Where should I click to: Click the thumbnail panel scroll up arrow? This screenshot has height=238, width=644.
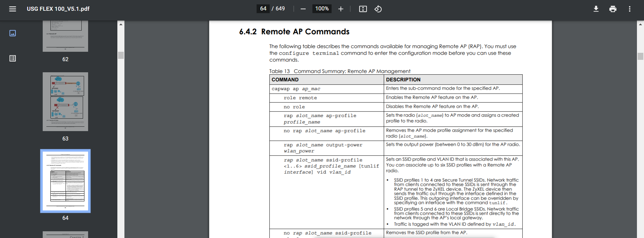coord(121,24)
